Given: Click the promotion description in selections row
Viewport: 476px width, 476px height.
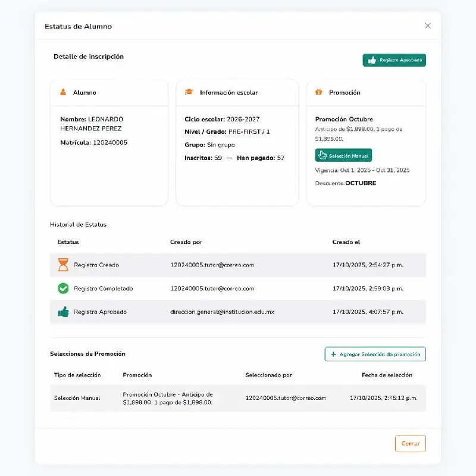Looking at the screenshot, I should [x=168, y=398].
